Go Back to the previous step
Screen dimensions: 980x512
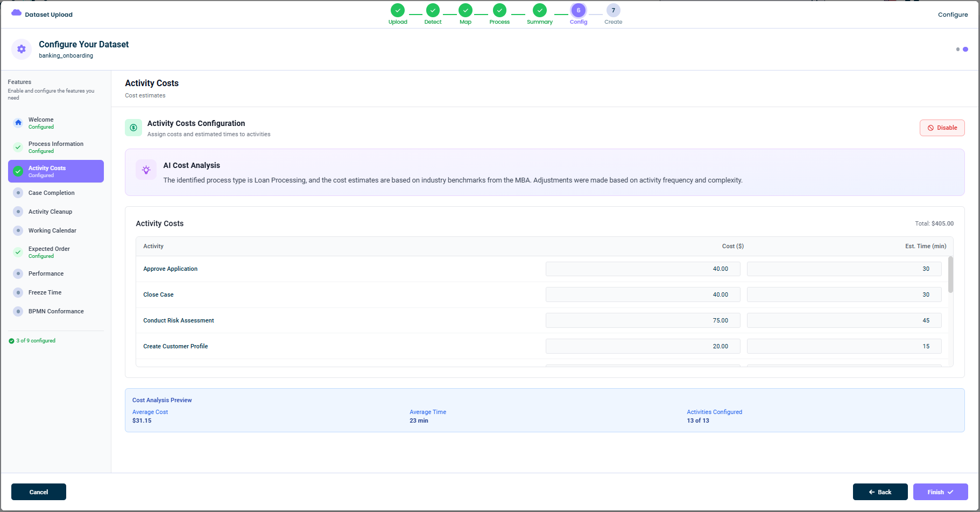pos(880,492)
